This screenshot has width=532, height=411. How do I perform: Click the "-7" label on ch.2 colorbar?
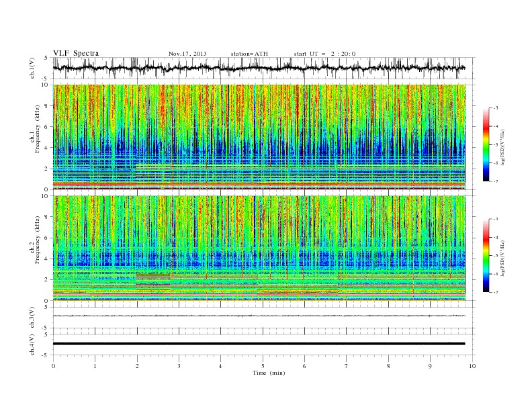click(496, 292)
